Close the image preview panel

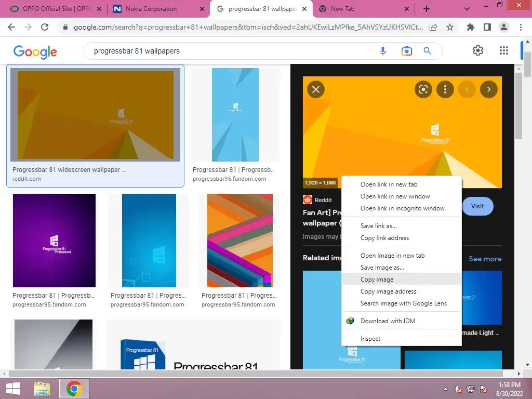[316, 89]
